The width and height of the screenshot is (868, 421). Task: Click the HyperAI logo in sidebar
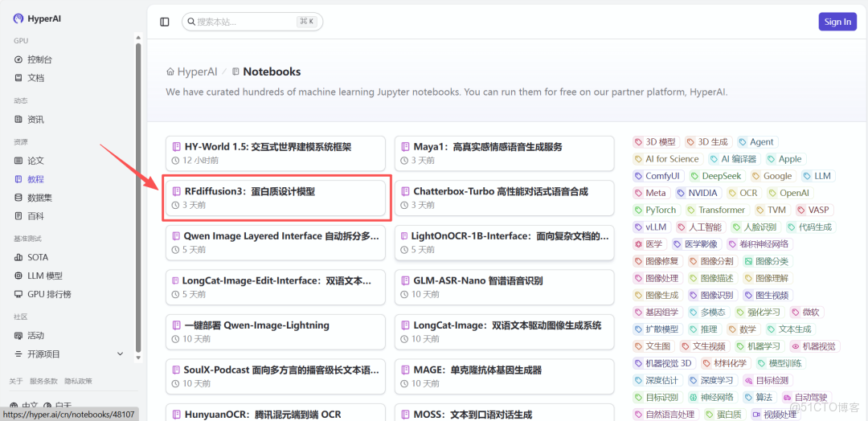click(x=18, y=18)
